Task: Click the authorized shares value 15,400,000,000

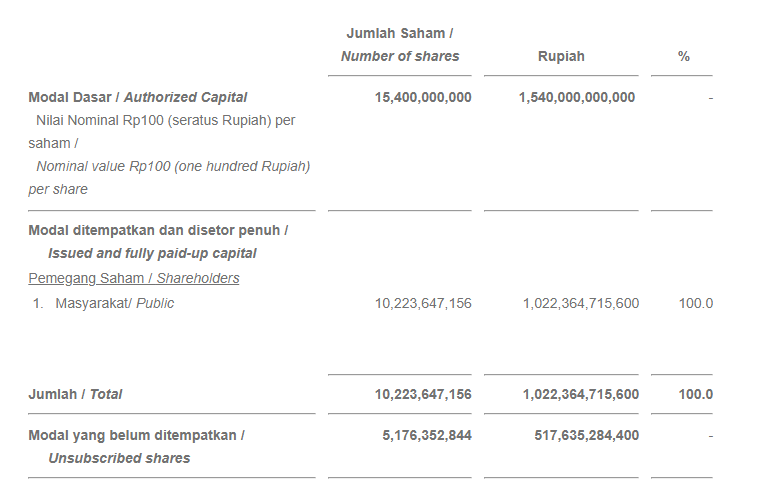Action: click(423, 97)
